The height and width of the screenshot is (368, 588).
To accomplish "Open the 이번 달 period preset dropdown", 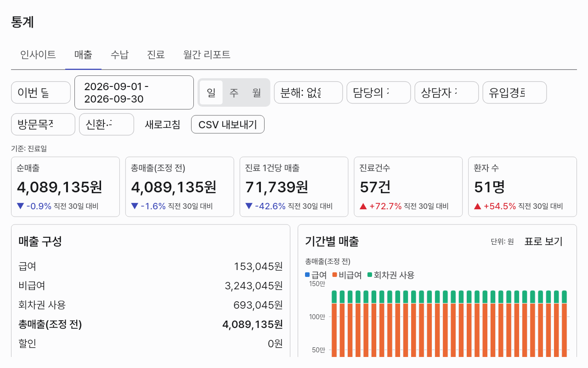I will 41,92.
